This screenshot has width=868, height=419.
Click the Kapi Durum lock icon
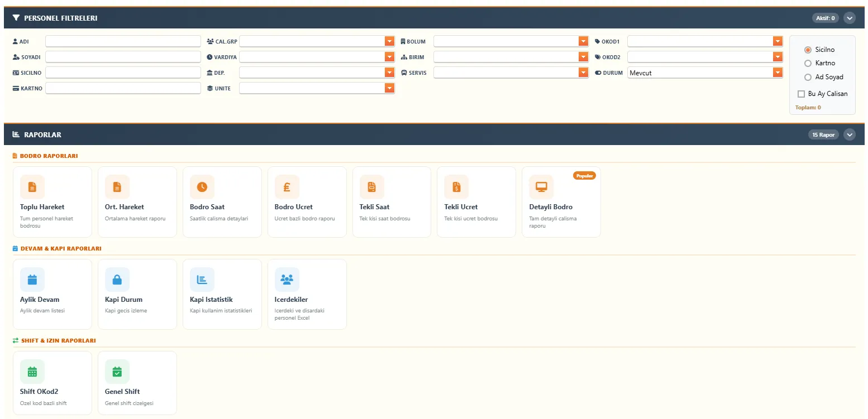(117, 280)
